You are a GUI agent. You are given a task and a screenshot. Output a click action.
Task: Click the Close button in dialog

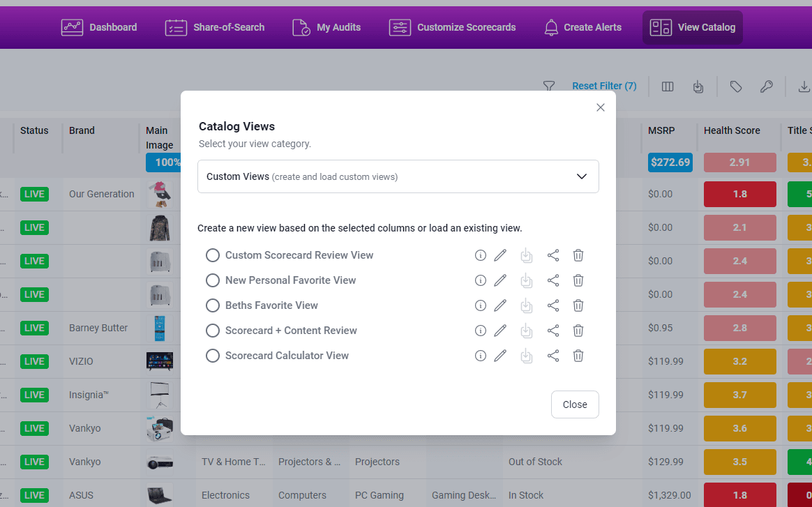[x=575, y=404]
